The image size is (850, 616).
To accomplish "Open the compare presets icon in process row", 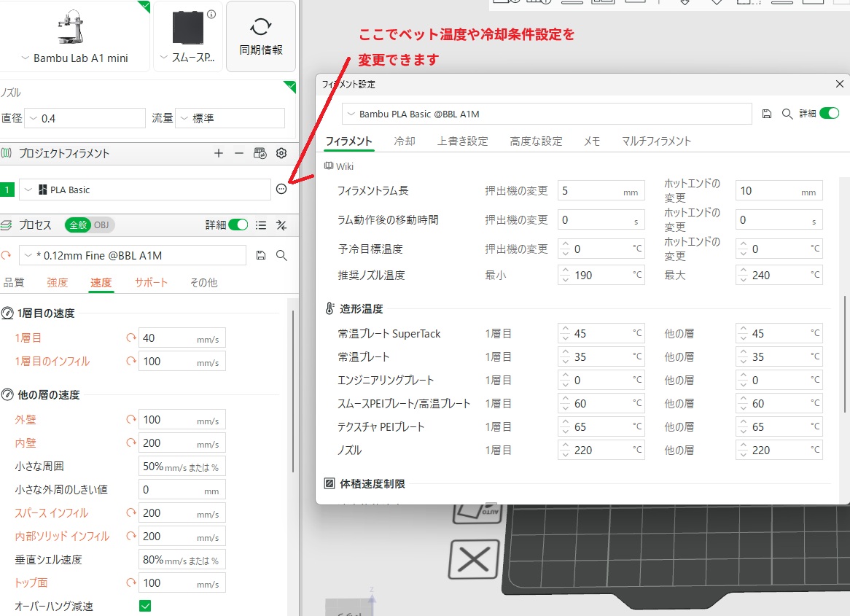I will [x=281, y=225].
